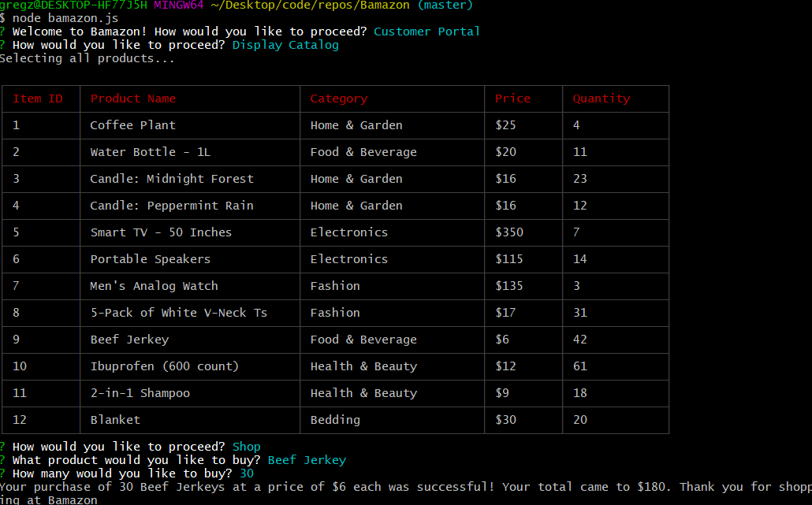Select the "Shop" prompt answer

pos(247,447)
